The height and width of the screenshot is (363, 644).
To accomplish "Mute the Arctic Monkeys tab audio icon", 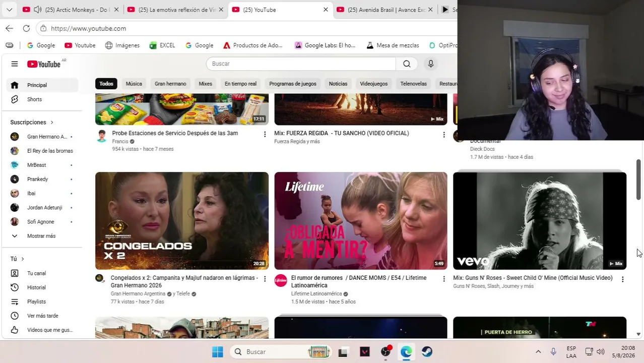I will (37, 10).
